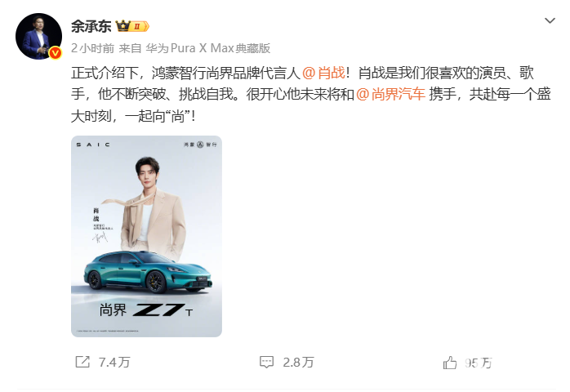Open the username 余承东 link
Viewport: 570px width, 392px height.
91,26
